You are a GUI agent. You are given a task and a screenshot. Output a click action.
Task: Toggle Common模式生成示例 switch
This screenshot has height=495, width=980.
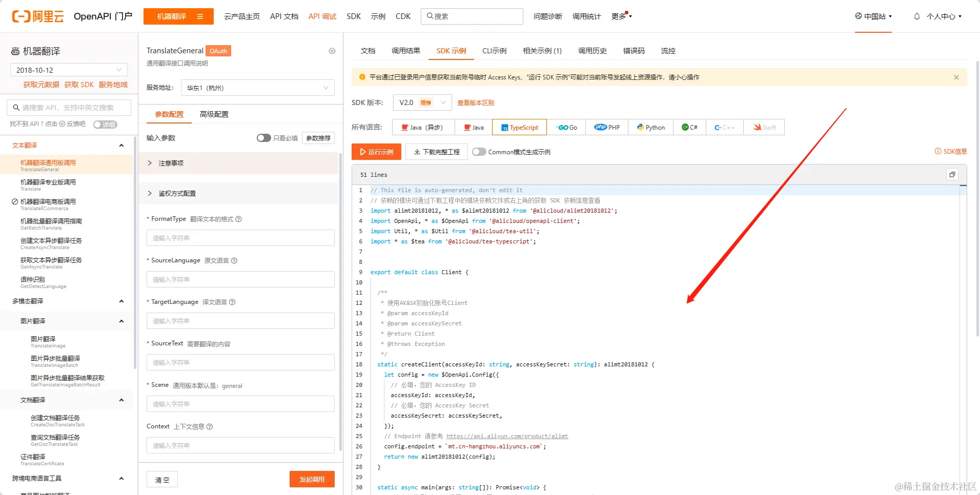click(479, 152)
